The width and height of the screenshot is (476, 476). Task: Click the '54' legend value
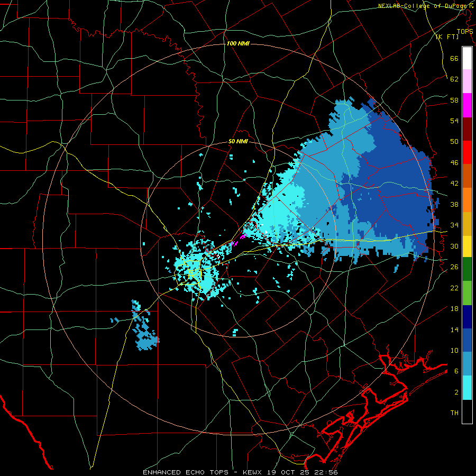click(454, 121)
